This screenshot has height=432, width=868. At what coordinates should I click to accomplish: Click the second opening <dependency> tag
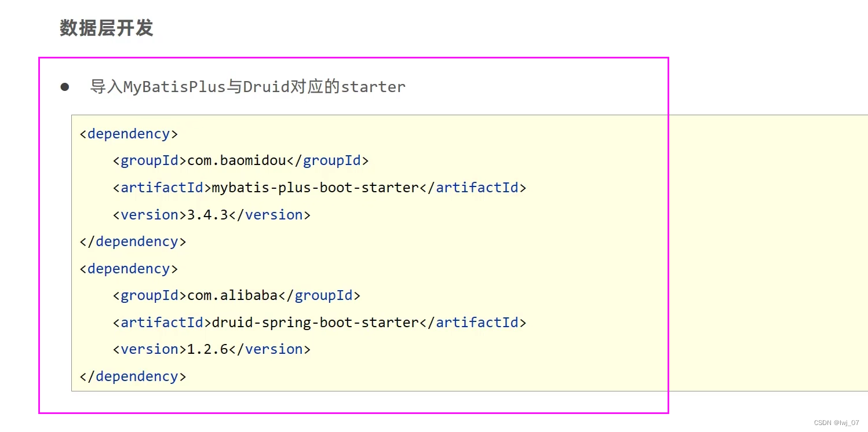(129, 269)
